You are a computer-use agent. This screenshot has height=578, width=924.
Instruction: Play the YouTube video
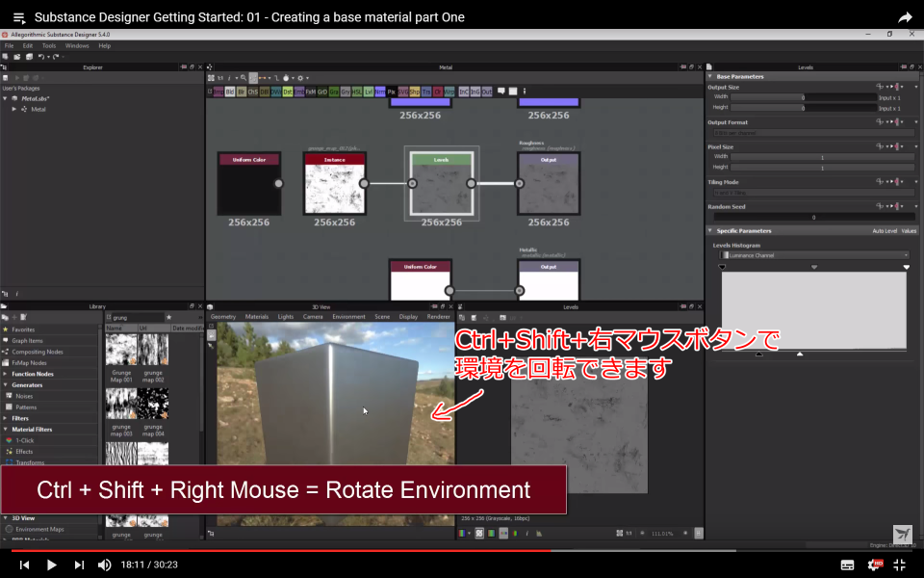click(51, 565)
